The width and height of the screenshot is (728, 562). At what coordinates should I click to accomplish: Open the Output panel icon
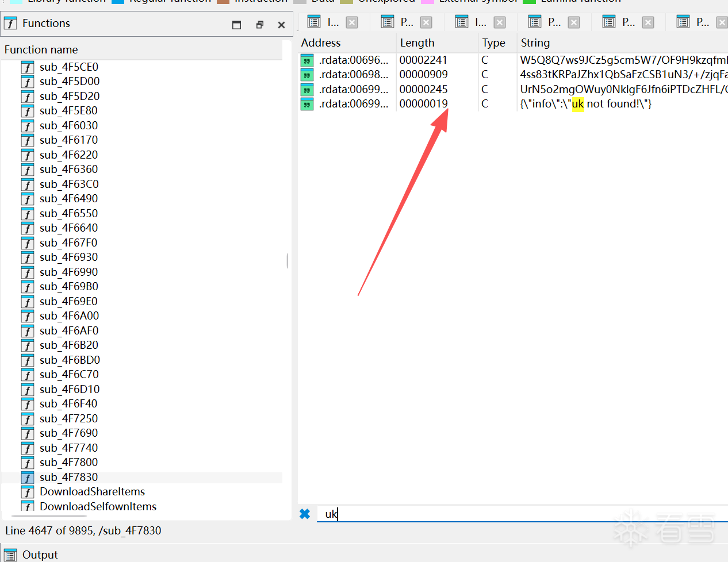coord(10,555)
